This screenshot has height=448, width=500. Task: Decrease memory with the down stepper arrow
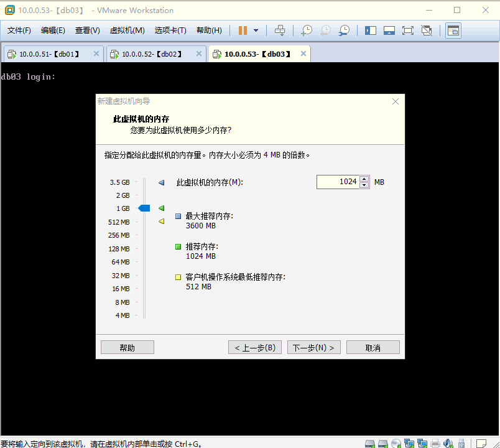point(364,185)
